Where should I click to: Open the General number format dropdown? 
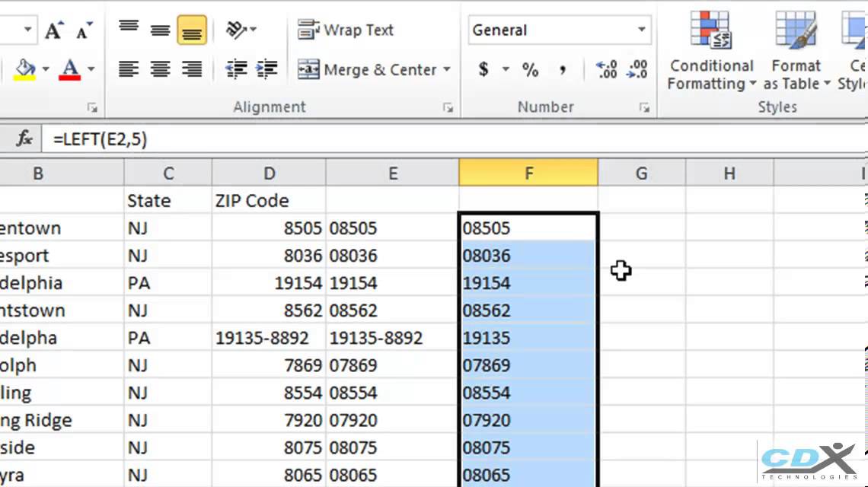click(x=641, y=30)
